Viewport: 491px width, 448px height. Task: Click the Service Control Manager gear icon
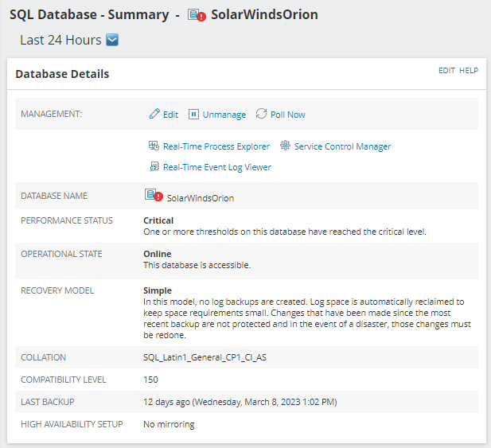pos(285,146)
